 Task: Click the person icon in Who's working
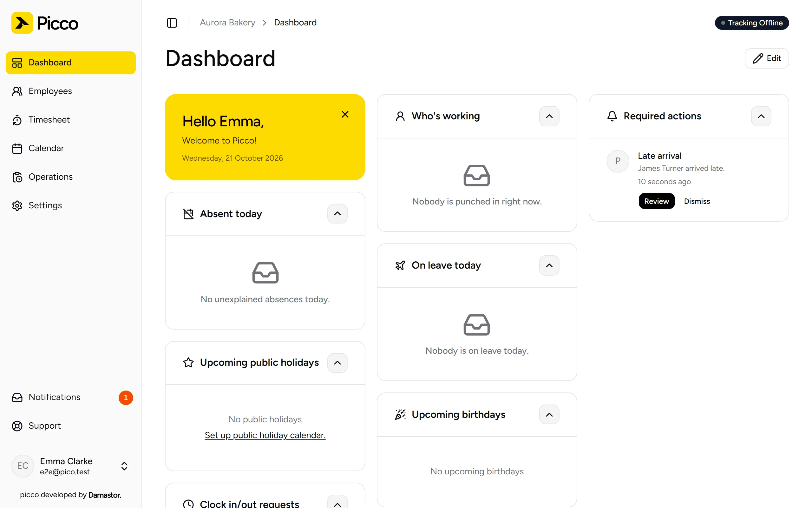point(400,116)
